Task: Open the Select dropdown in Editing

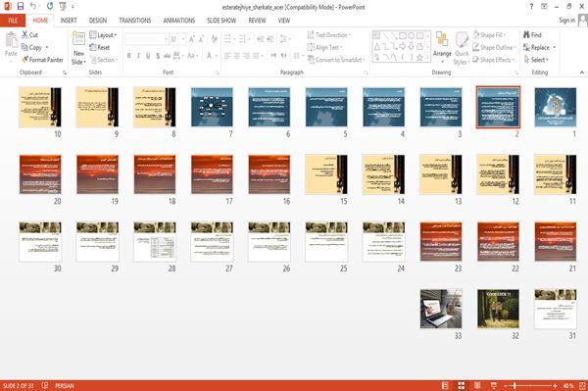Action: coord(536,60)
